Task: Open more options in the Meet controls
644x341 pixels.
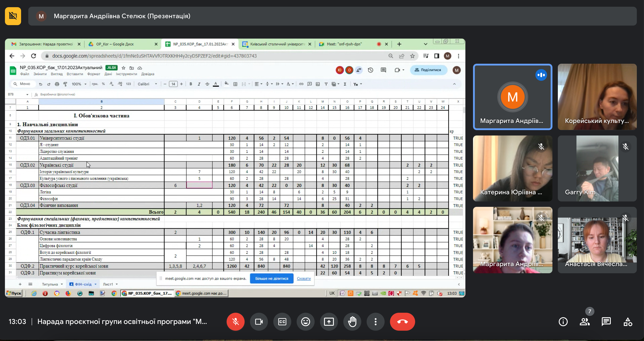Action: [x=375, y=321]
